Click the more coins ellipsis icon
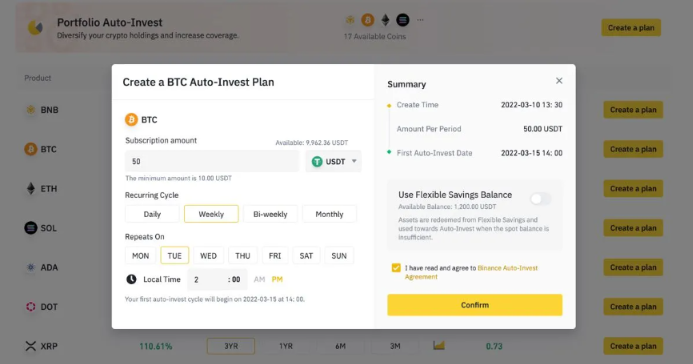The height and width of the screenshot is (364, 693). (x=420, y=20)
